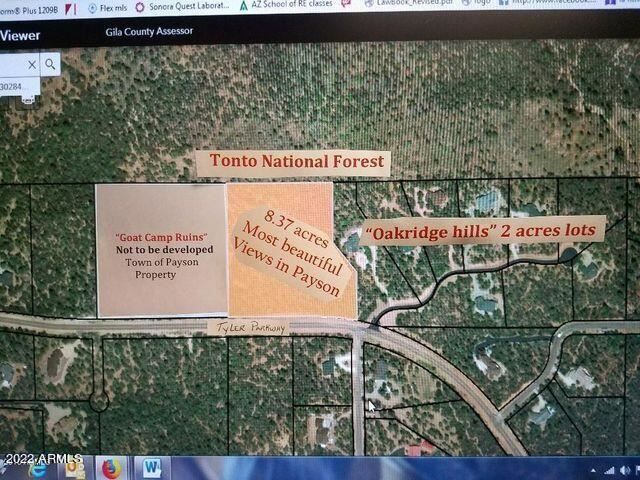Open Internet Explorer from the taskbar

click(36, 469)
